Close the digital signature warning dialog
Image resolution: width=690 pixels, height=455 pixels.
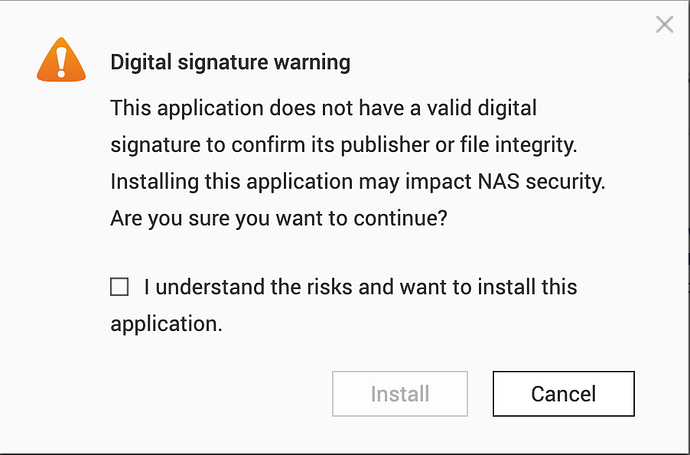[664, 25]
